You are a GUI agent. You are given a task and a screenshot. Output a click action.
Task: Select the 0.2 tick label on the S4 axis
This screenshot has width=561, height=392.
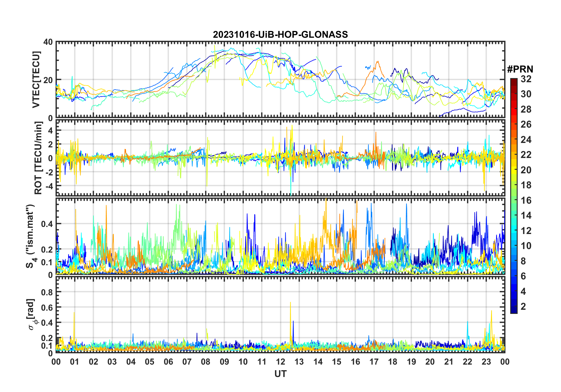[x=47, y=249]
